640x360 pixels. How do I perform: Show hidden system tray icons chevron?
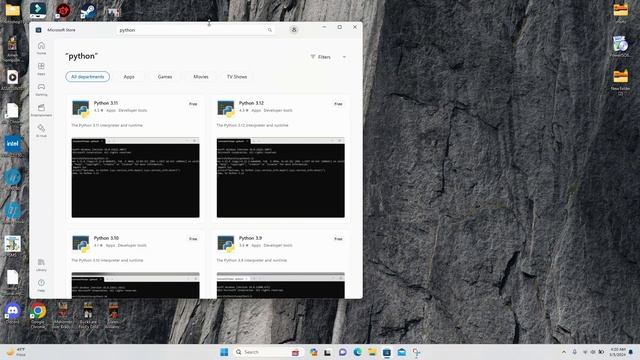[564, 352]
